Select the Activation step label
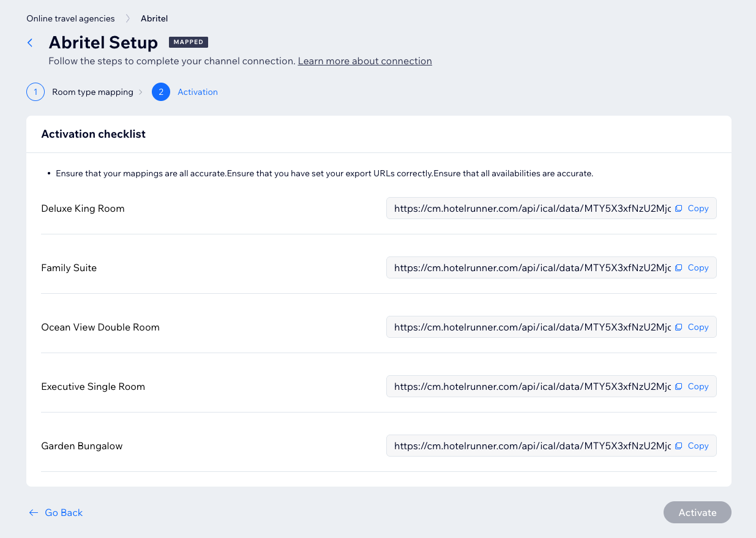The height and width of the screenshot is (538, 756). (x=198, y=92)
